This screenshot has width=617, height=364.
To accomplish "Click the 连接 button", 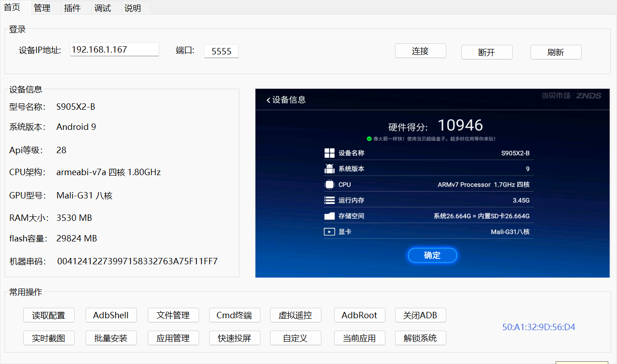I will click(420, 51).
